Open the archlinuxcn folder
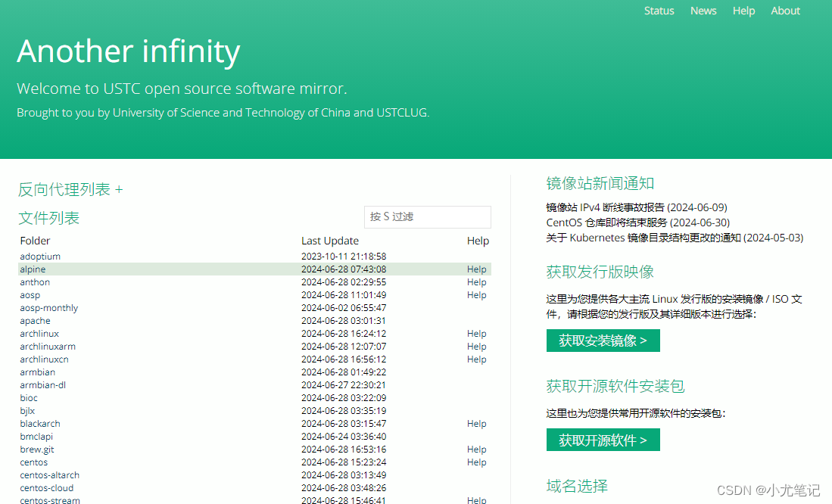Screen dimensions: 832x504 click(44, 359)
